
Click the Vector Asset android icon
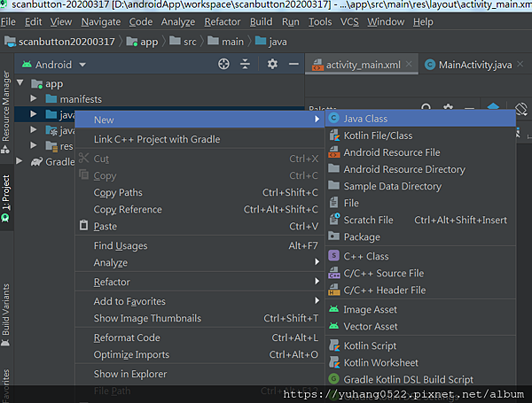point(334,326)
